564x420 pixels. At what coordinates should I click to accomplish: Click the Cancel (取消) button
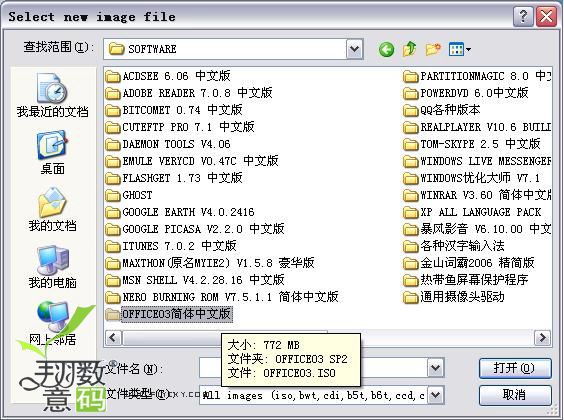515,395
